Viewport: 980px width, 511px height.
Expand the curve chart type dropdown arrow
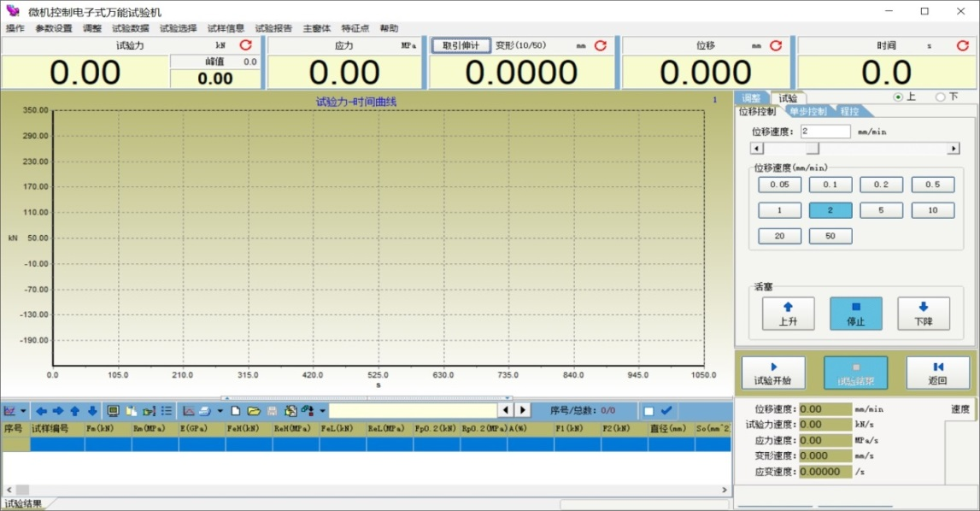(x=23, y=411)
